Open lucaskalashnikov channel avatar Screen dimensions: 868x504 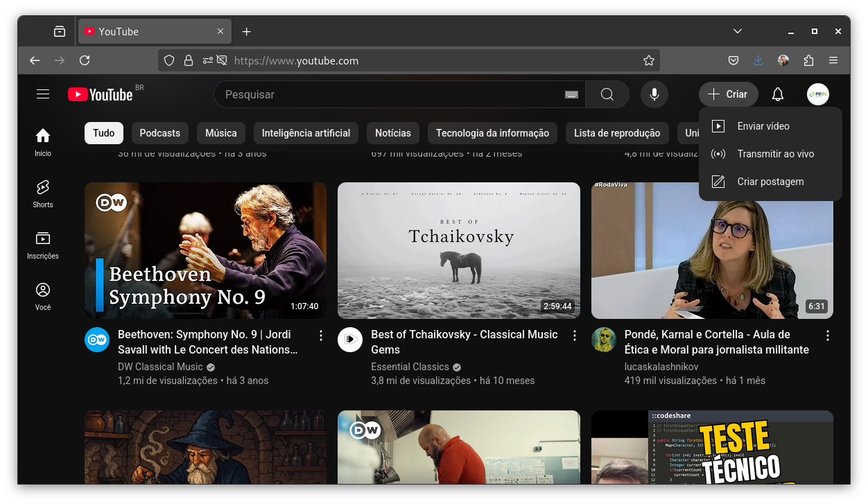pyautogui.click(x=604, y=340)
